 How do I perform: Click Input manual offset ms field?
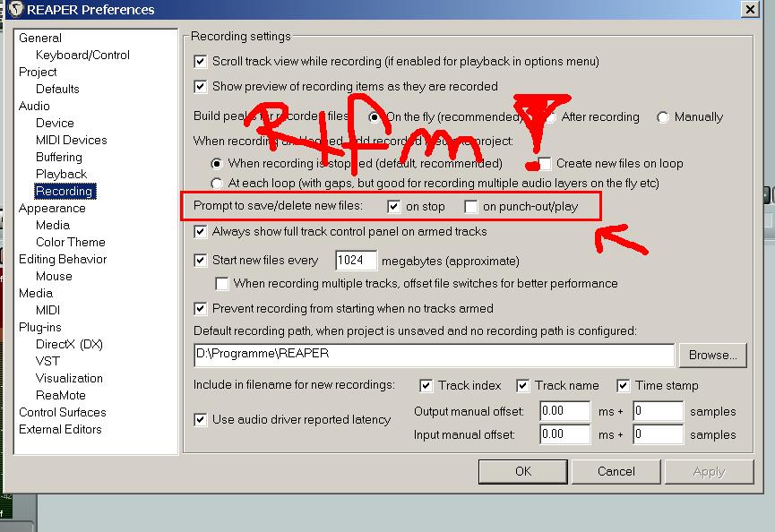565,434
